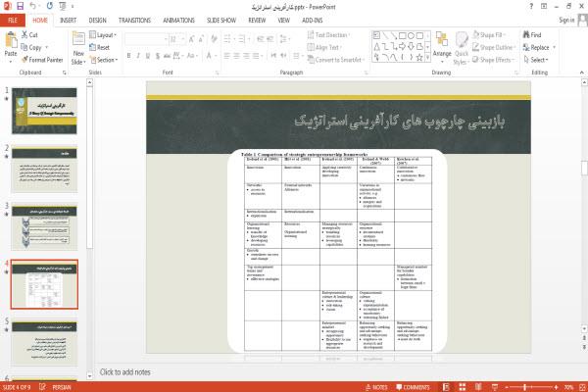Toggle the NOTES pane from status bar
The image size is (588, 392).
[x=376, y=387]
